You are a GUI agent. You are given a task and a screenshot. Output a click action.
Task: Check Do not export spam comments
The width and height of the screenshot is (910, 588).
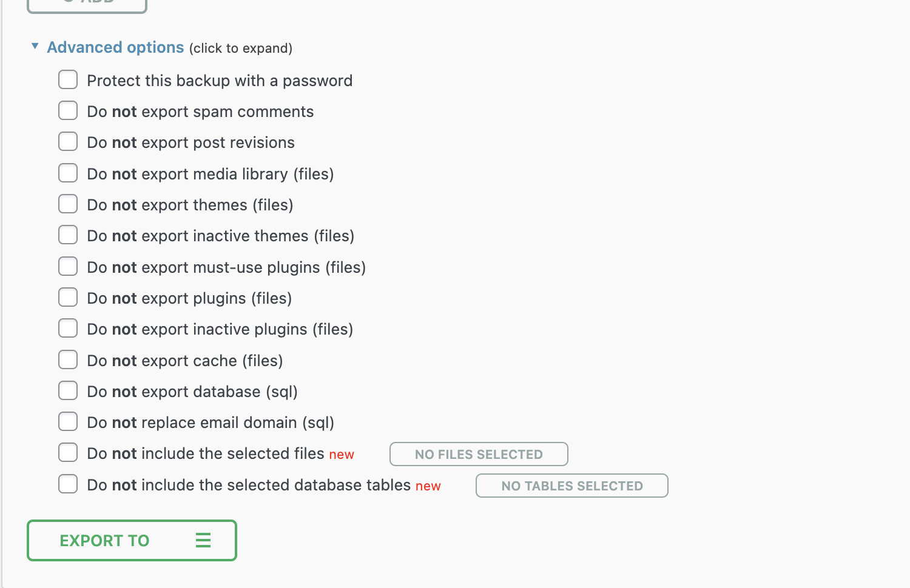pos(68,111)
